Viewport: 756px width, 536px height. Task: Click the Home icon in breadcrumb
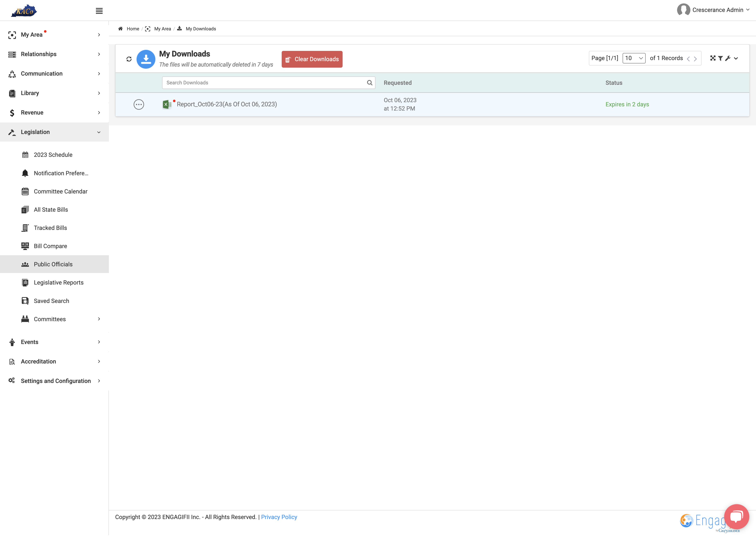coord(120,29)
